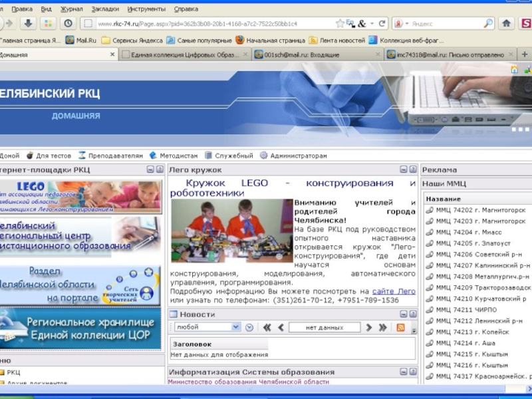This screenshot has height=399, width=532.
Task: Open the Справка menu
Action: 186,9
